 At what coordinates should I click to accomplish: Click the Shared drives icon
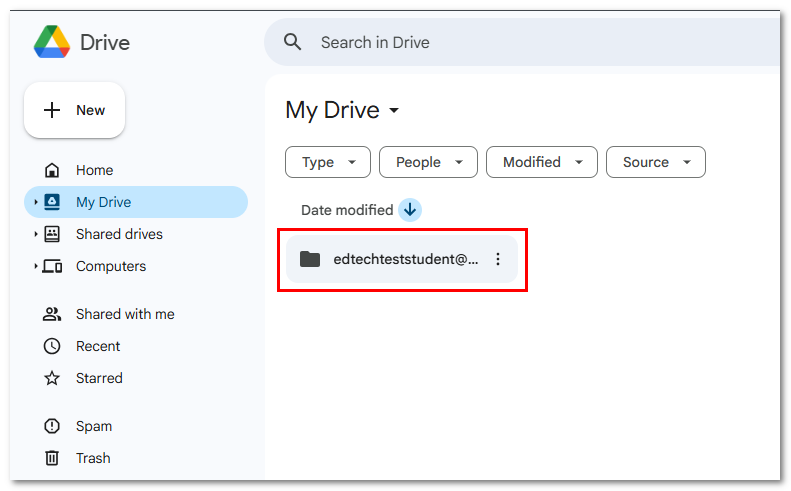52,234
